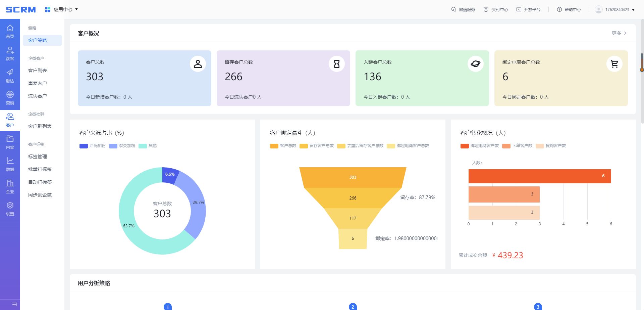644x310 pixels.
Task: Open 客户列表 in the side menu
Action: click(x=38, y=71)
